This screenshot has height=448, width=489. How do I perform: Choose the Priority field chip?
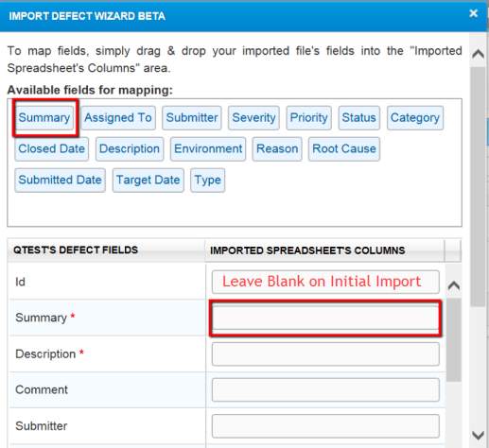tap(308, 118)
